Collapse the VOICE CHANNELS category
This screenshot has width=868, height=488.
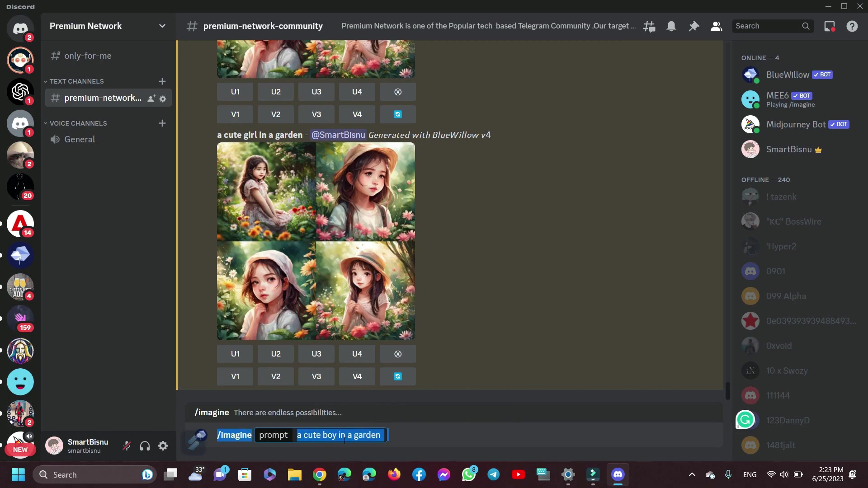tap(78, 123)
